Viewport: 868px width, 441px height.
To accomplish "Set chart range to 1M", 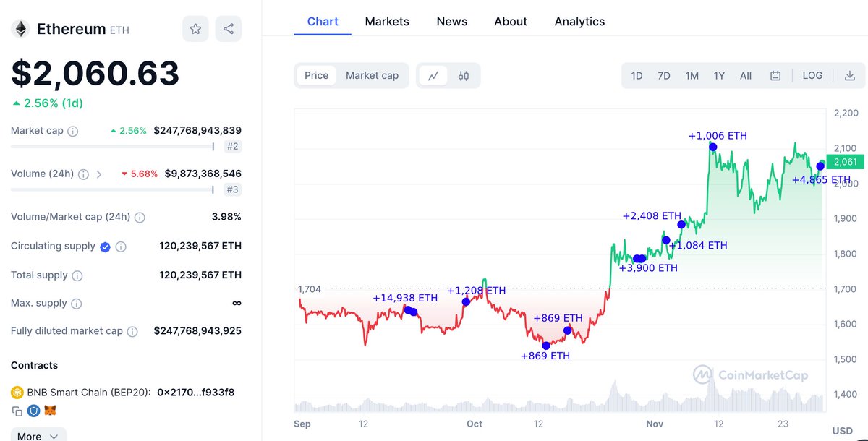I will click(692, 75).
